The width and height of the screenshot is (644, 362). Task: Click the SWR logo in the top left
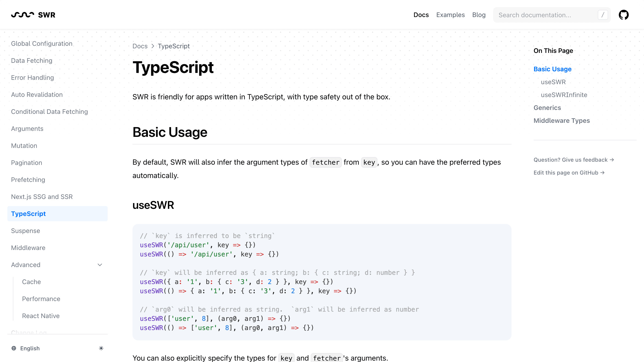[33, 14]
